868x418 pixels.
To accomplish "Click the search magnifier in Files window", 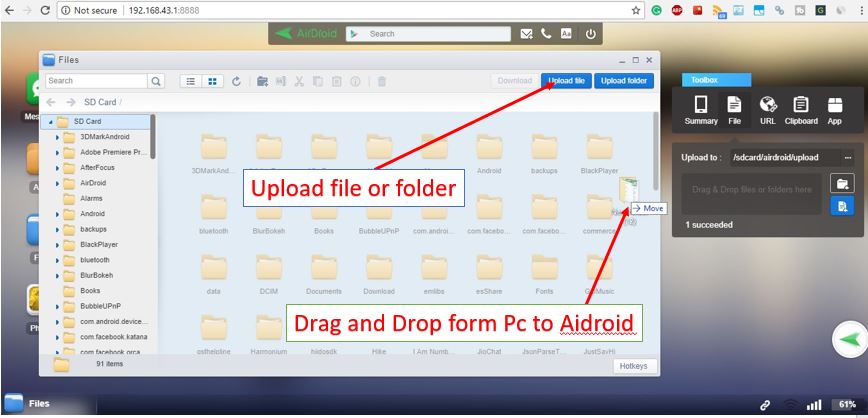I will [x=156, y=81].
